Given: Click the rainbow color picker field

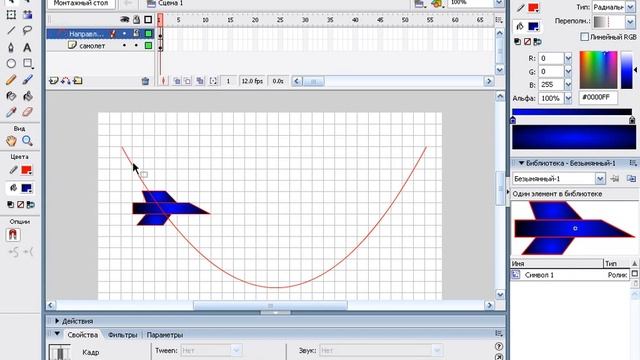Looking at the screenshot, I should 598,70.
